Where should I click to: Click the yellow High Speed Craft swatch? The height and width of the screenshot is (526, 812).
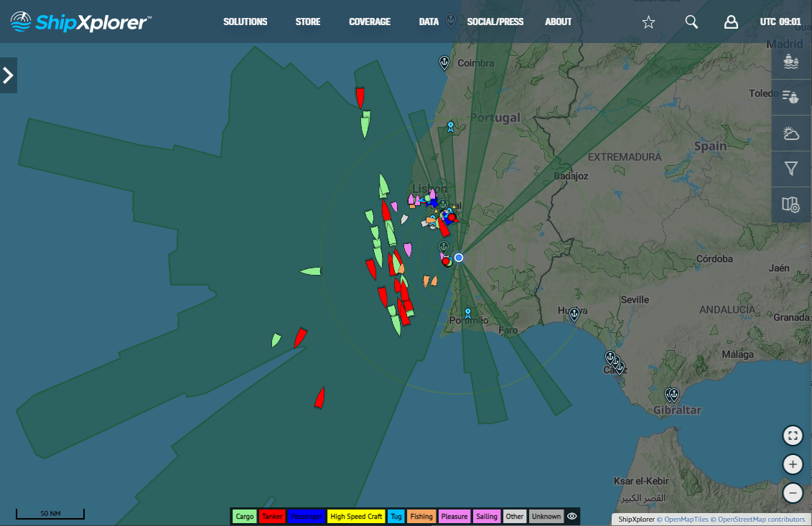point(356,516)
